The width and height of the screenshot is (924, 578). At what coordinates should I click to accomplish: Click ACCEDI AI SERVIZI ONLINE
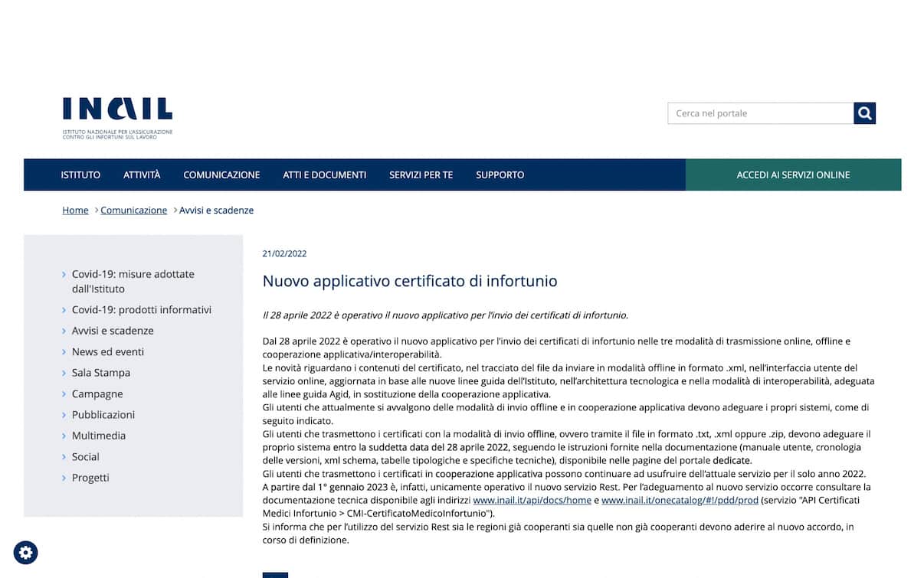(x=792, y=175)
